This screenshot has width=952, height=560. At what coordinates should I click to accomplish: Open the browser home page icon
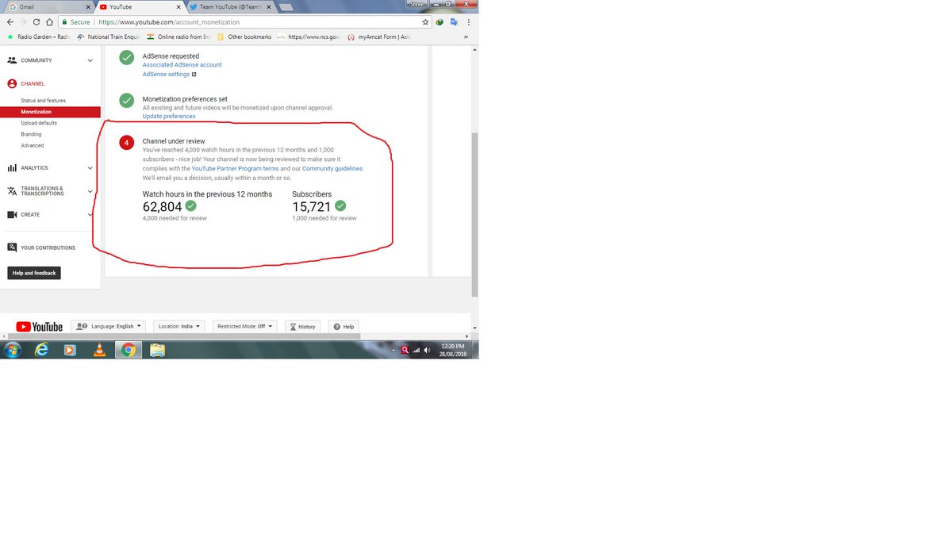click(x=50, y=22)
